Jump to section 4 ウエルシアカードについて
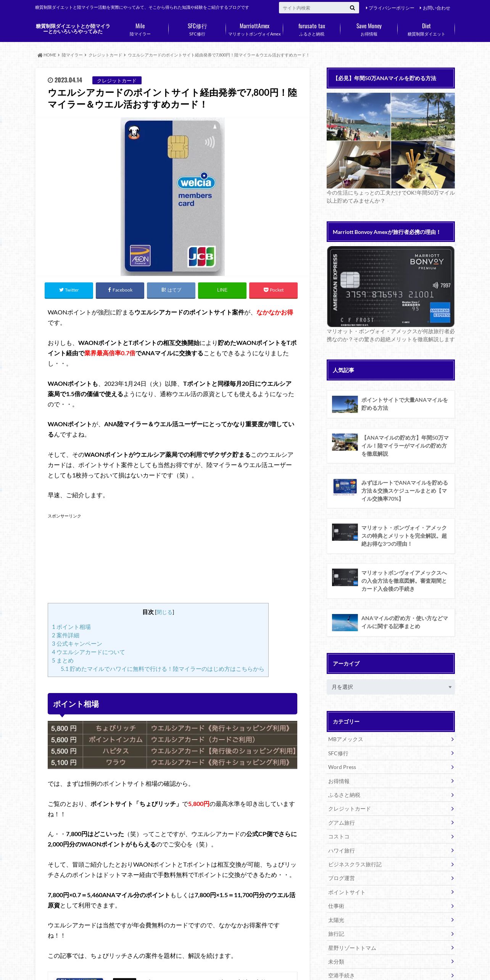Screen dimensions: 490x980 pos(88,652)
